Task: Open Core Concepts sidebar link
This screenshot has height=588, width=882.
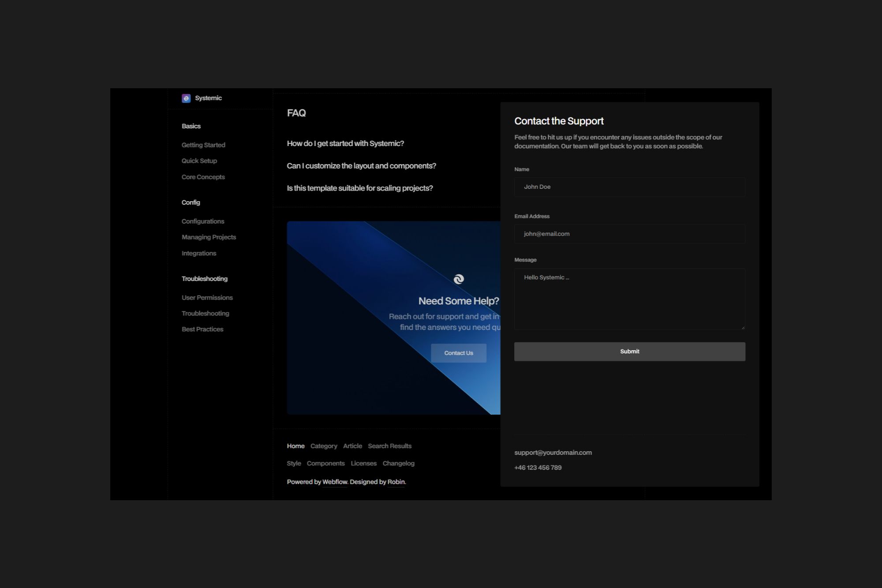Action: (203, 177)
